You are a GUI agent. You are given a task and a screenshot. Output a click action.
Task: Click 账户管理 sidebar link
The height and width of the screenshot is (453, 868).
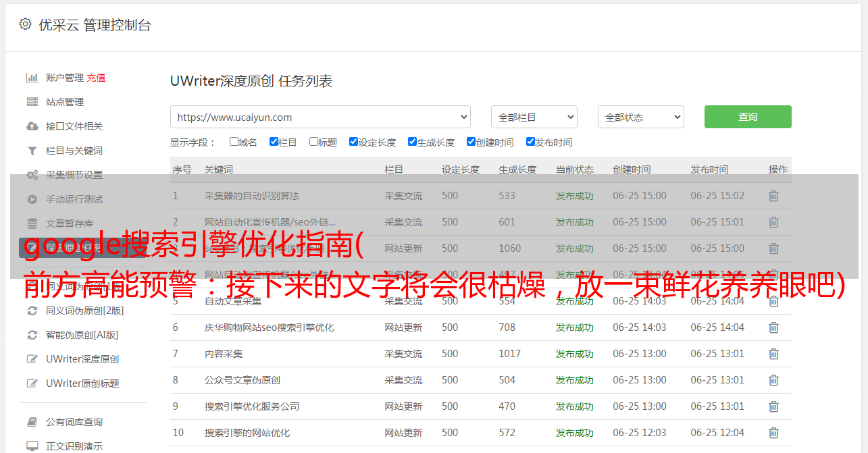65,78
